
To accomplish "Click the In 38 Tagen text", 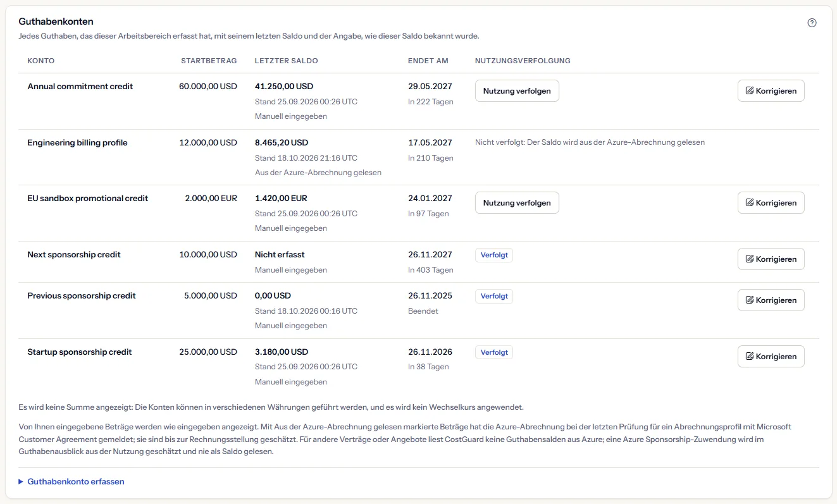I will 428,367.
